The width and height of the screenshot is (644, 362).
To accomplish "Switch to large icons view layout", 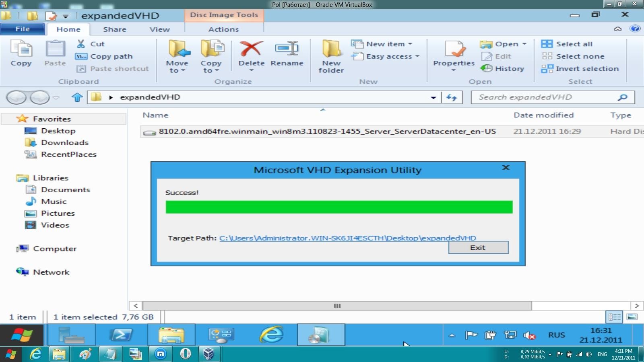I will pyautogui.click(x=632, y=317).
